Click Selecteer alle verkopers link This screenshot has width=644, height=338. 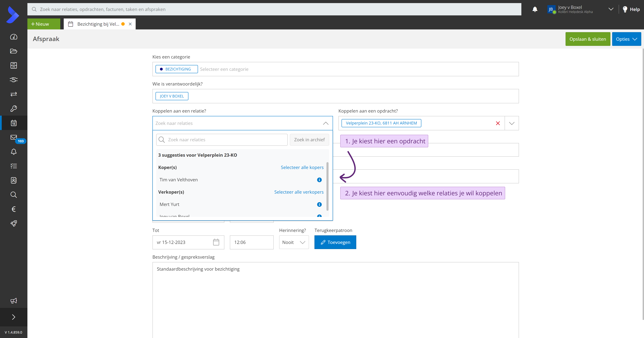299,192
